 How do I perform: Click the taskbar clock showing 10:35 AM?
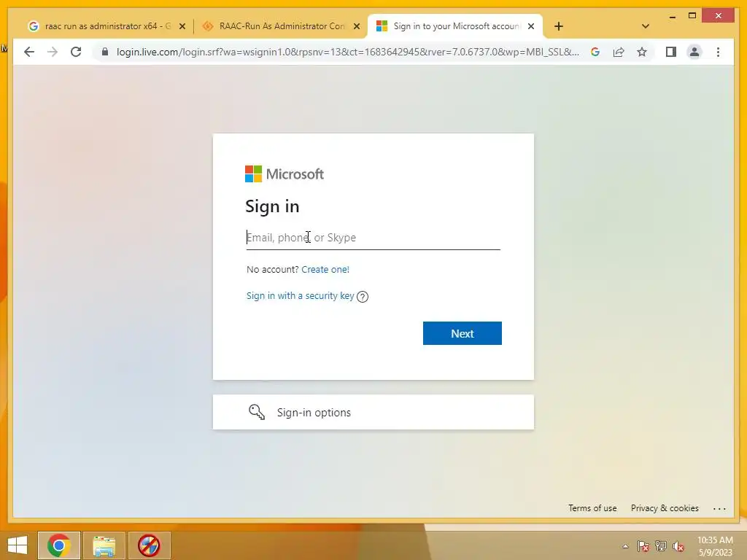pos(715,546)
